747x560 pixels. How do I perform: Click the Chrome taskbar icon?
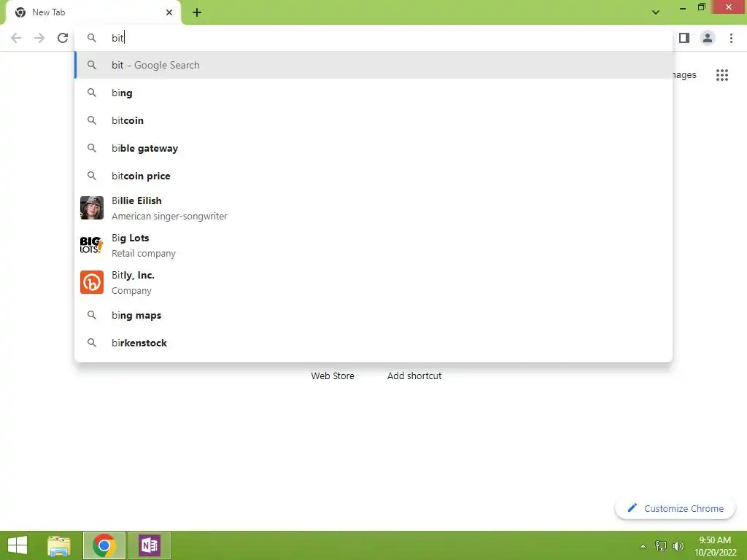coord(104,545)
